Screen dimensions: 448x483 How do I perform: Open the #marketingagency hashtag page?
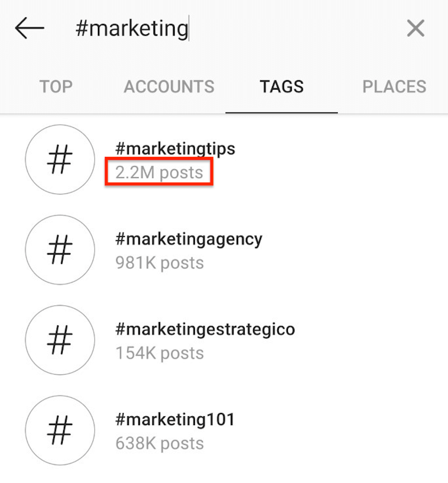[x=189, y=239]
